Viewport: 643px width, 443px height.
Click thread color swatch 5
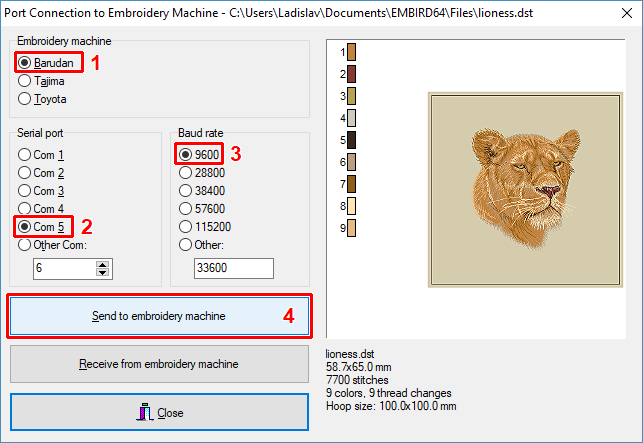coord(351,140)
